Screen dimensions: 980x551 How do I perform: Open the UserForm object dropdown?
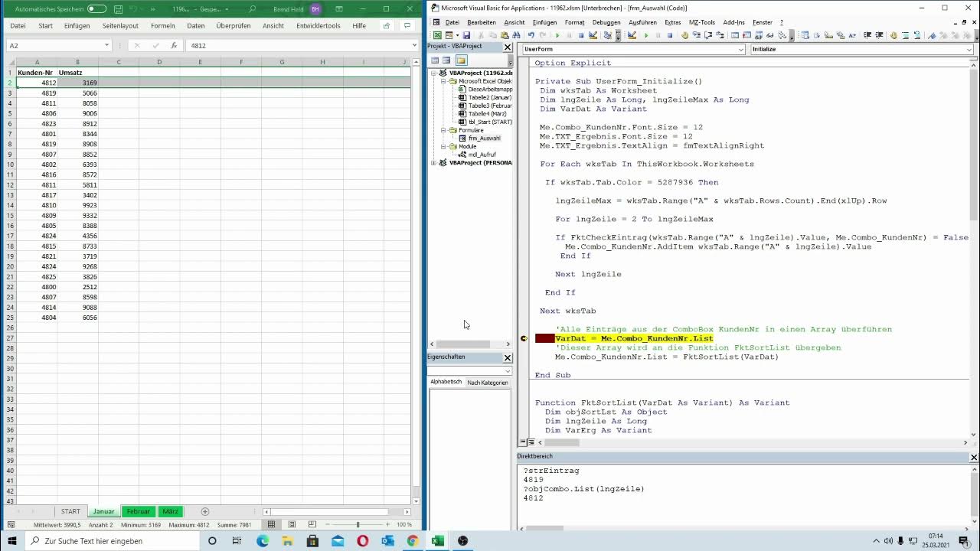click(740, 49)
